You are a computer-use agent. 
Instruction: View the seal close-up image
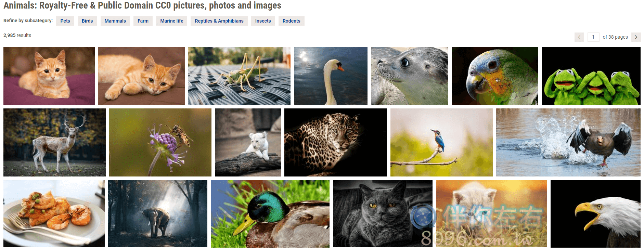pyautogui.click(x=410, y=76)
